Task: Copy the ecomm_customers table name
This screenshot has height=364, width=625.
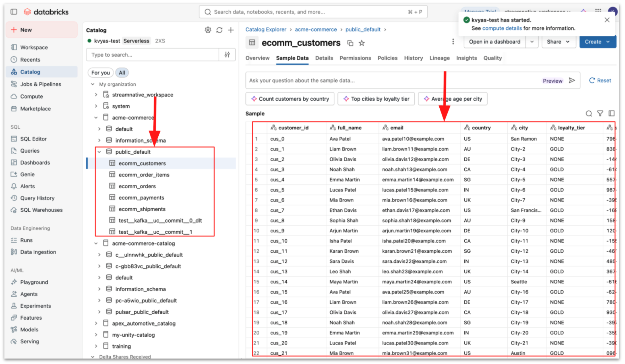Action: point(350,43)
